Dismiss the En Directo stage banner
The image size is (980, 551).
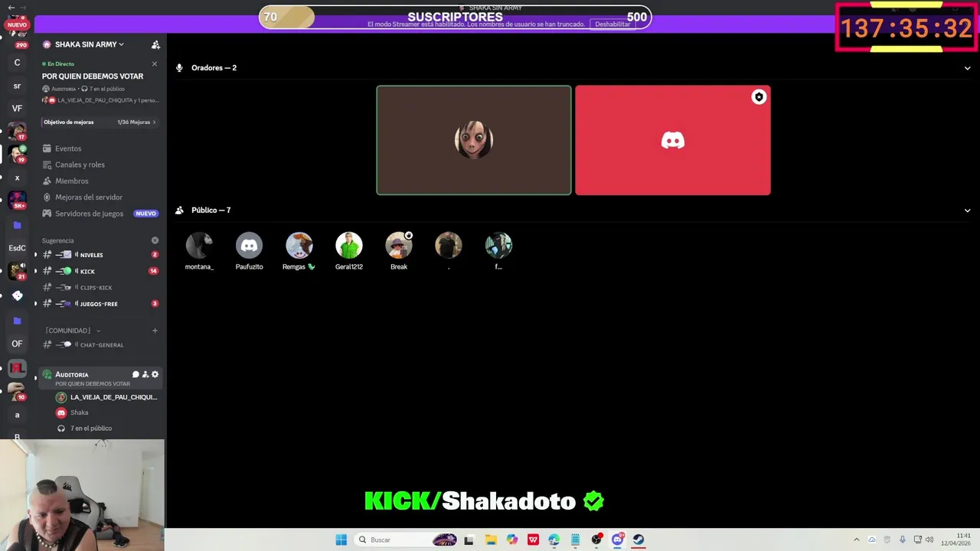(x=155, y=64)
